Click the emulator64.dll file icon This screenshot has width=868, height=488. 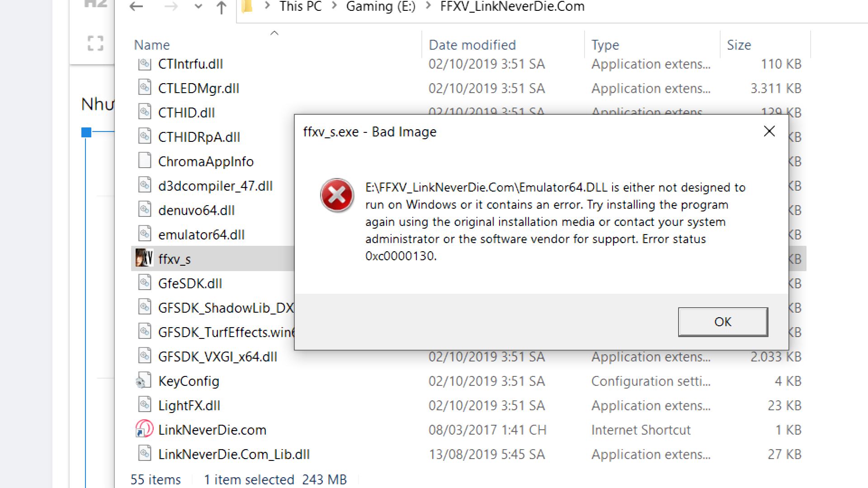coord(145,234)
